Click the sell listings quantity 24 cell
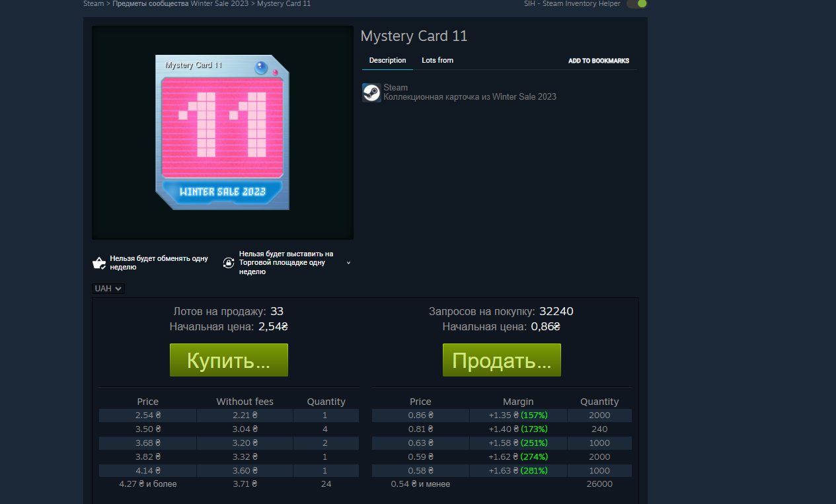Image resolution: width=836 pixels, height=504 pixels. 326,484
